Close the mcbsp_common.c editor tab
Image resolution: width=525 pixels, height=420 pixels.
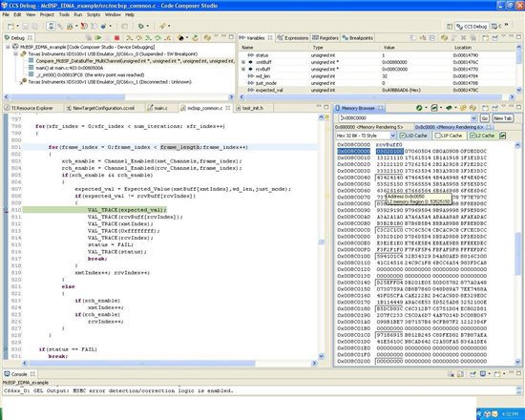pos(228,108)
